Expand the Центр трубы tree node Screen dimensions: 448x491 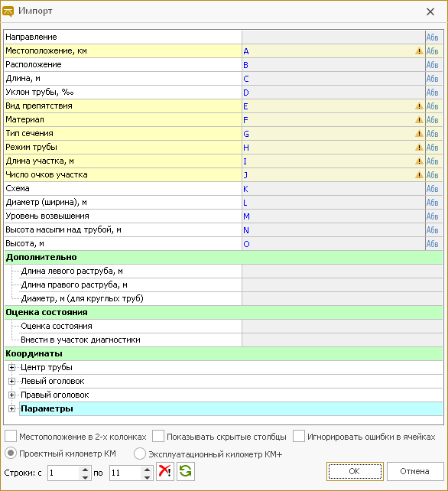pyautogui.click(x=12, y=367)
